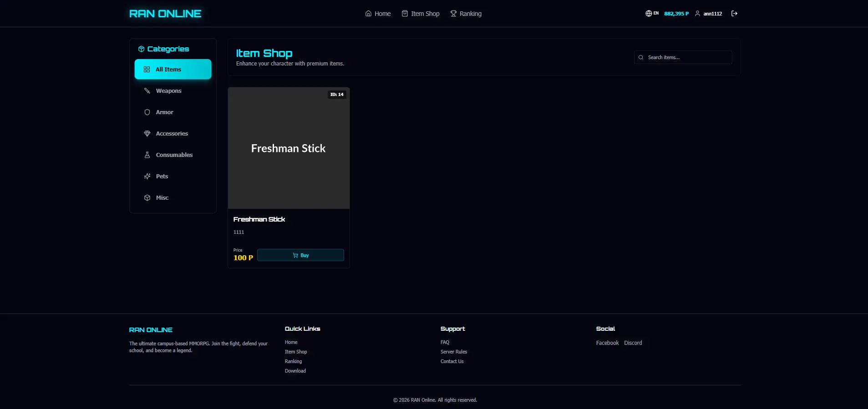Select the Accessories category

point(173,133)
